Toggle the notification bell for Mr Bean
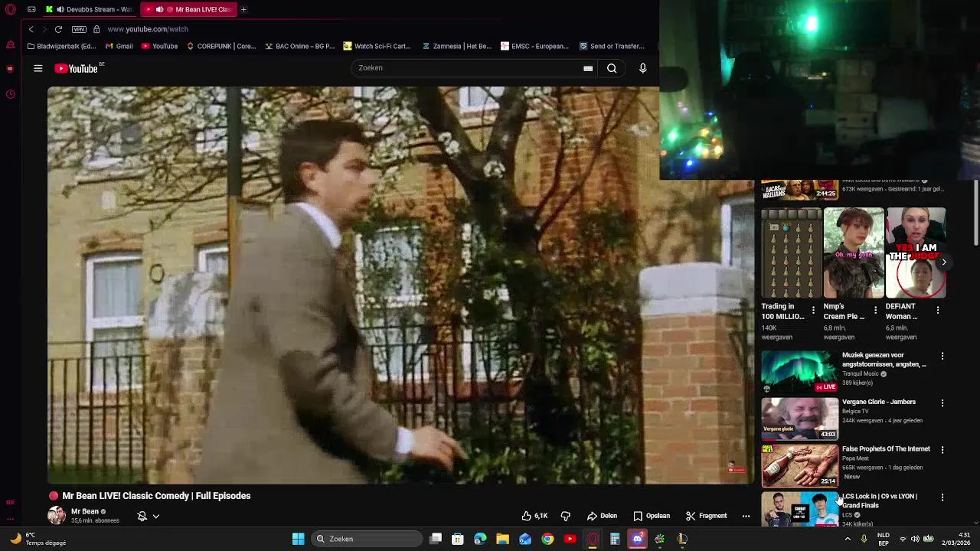The height and width of the screenshot is (551, 980). coord(142,517)
